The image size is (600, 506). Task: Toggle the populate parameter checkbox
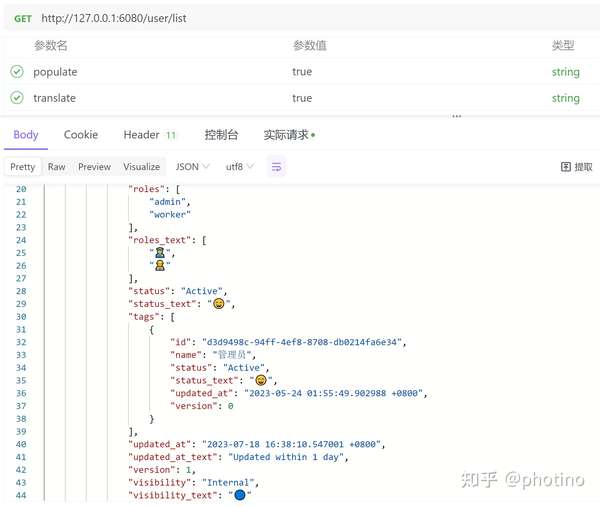(x=17, y=72)
